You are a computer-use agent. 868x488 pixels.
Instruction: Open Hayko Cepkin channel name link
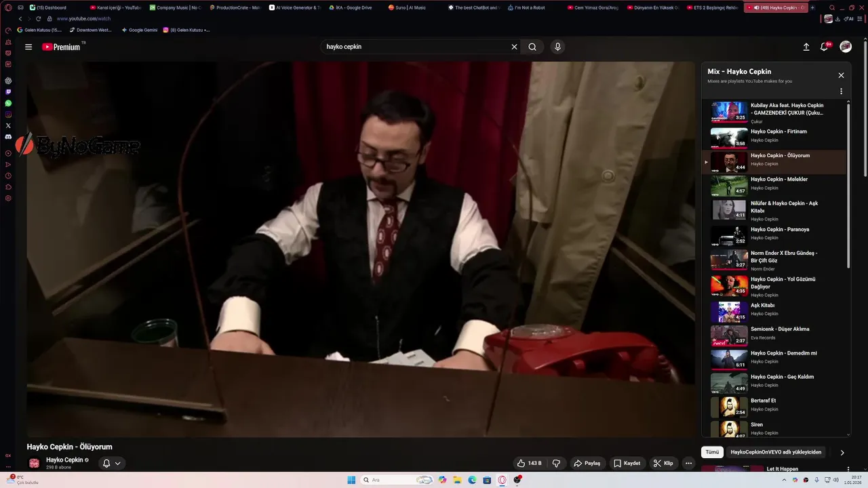(64, 460)
